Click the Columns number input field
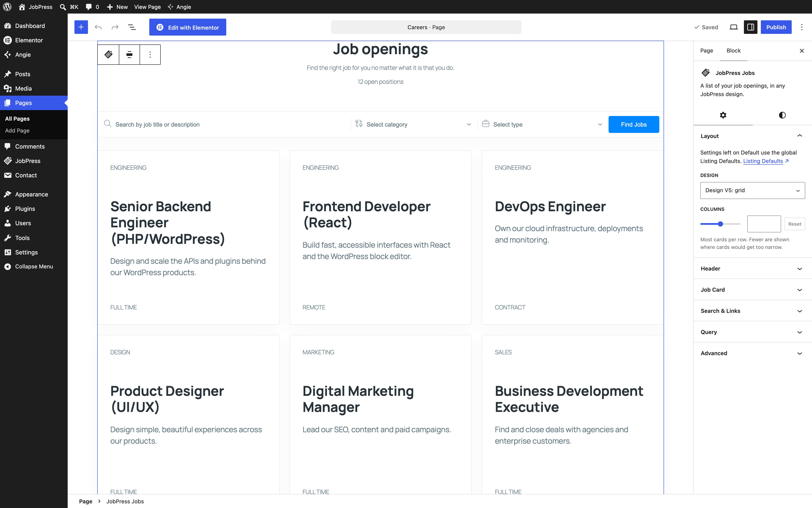 [x=764, y=224]
